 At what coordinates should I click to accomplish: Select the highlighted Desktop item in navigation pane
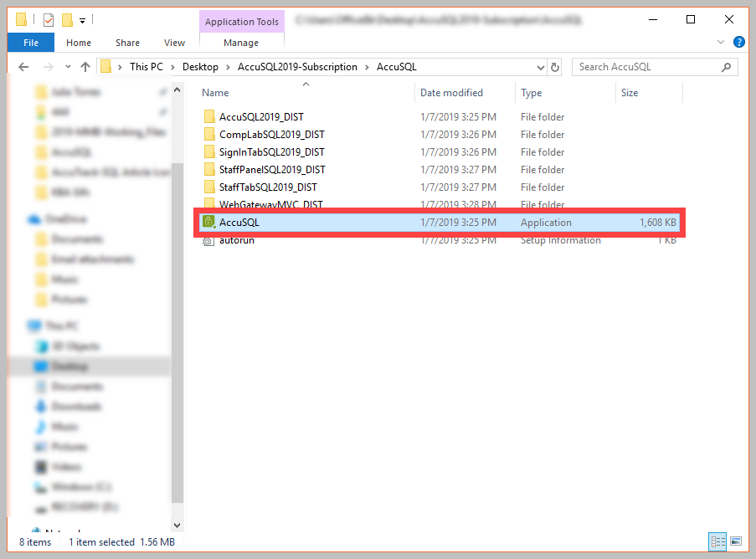pyautogui.click(x=90, y=367)
